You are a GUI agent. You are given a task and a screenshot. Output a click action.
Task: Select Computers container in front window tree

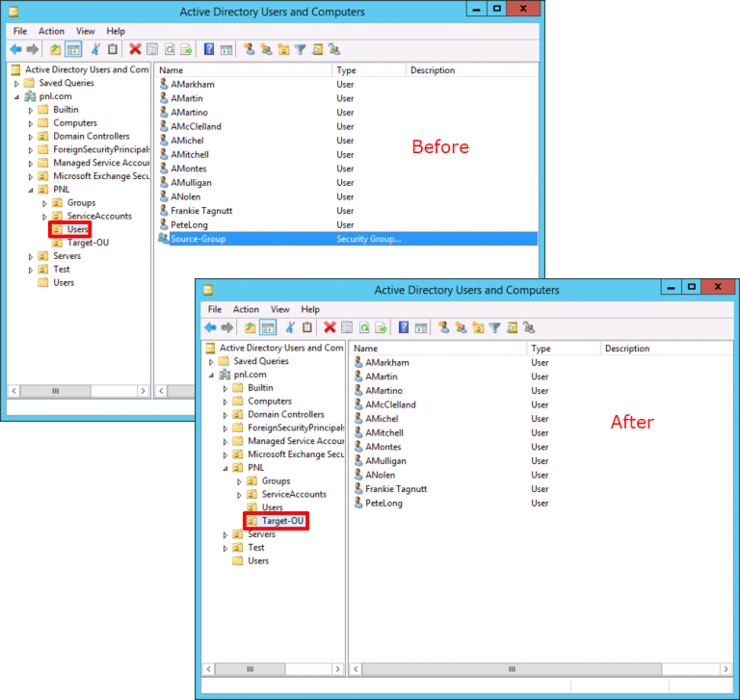(270, 401)
